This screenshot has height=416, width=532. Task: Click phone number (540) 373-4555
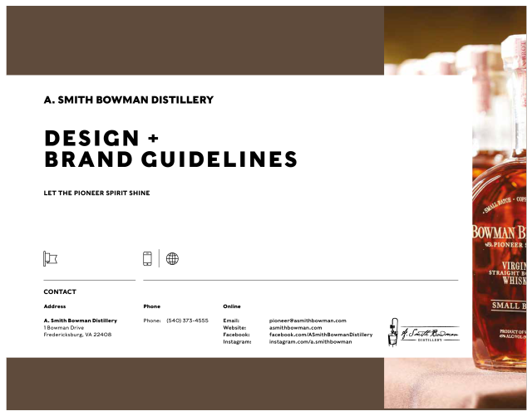[187, 321]
